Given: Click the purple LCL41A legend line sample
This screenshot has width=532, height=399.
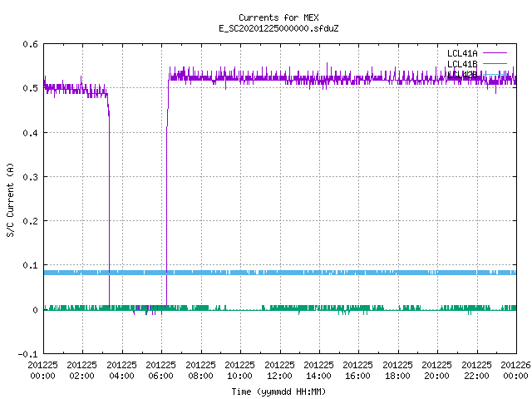Looking at the screenshot, I should pos(495,53).
